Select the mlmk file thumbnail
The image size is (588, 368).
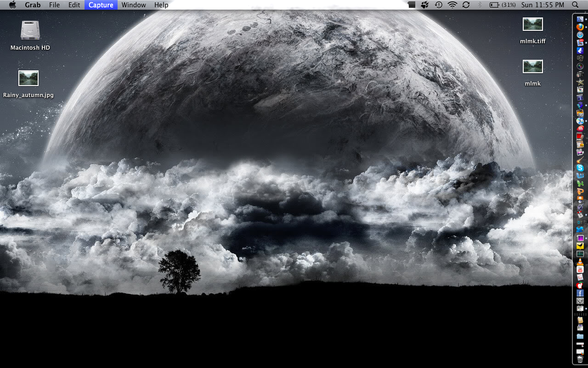coord(533,66)
